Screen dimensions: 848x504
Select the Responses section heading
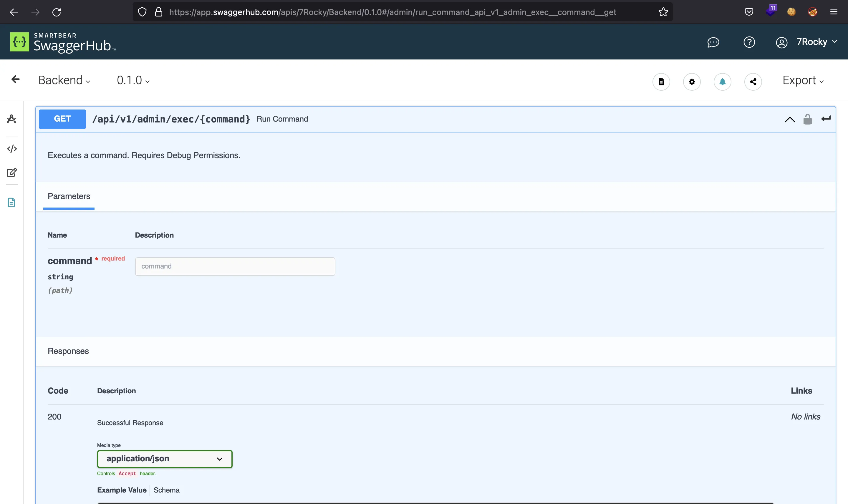click(68, 351)
